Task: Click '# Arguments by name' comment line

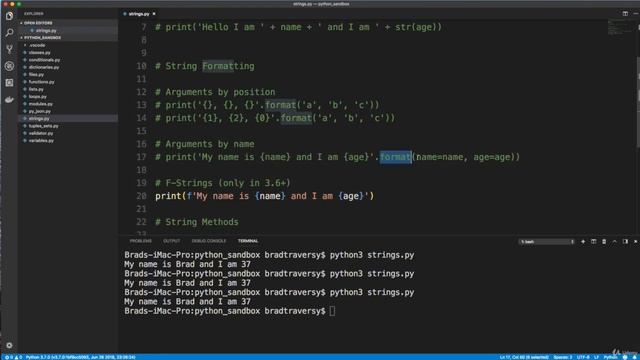Action: point(204,144)
